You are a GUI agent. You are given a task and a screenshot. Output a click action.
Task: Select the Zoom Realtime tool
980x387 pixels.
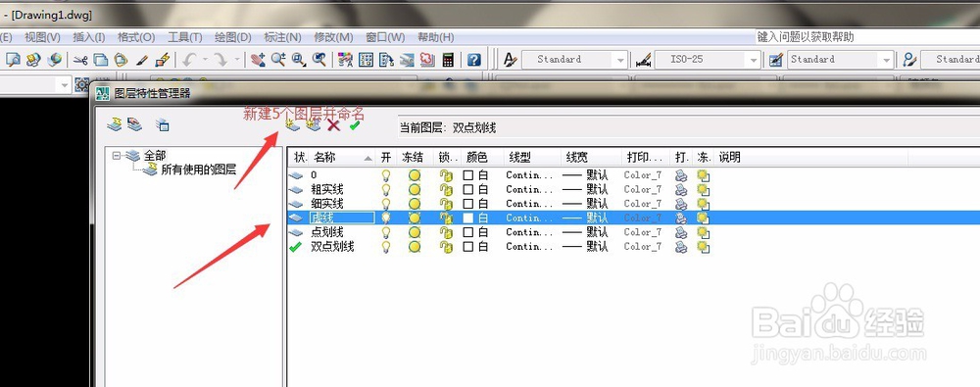tap(278, 60)
